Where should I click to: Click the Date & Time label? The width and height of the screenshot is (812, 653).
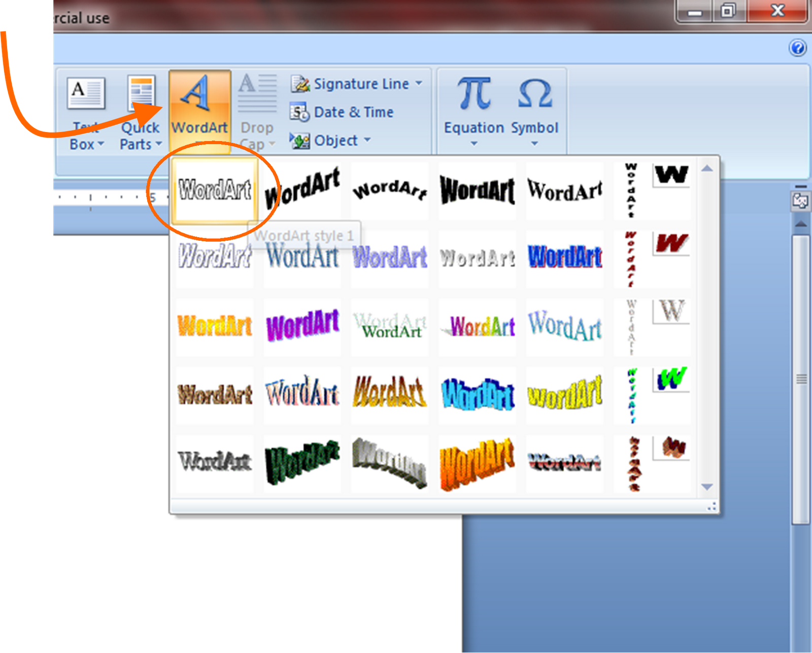(x=354, y=112)
